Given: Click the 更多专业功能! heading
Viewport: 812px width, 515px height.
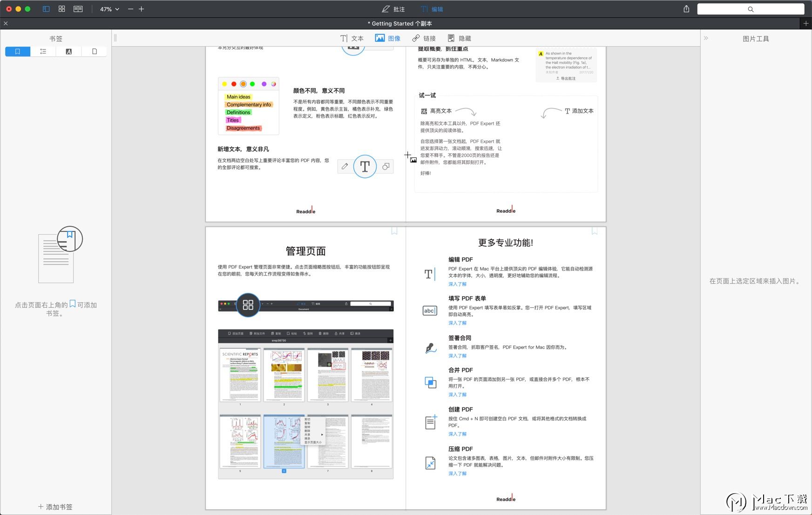Looking at the screenshot, I should 506,243.
